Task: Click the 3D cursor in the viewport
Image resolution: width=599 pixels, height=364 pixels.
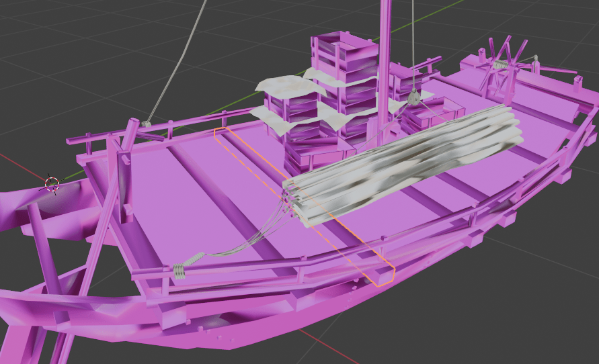Action: point(52,183)
